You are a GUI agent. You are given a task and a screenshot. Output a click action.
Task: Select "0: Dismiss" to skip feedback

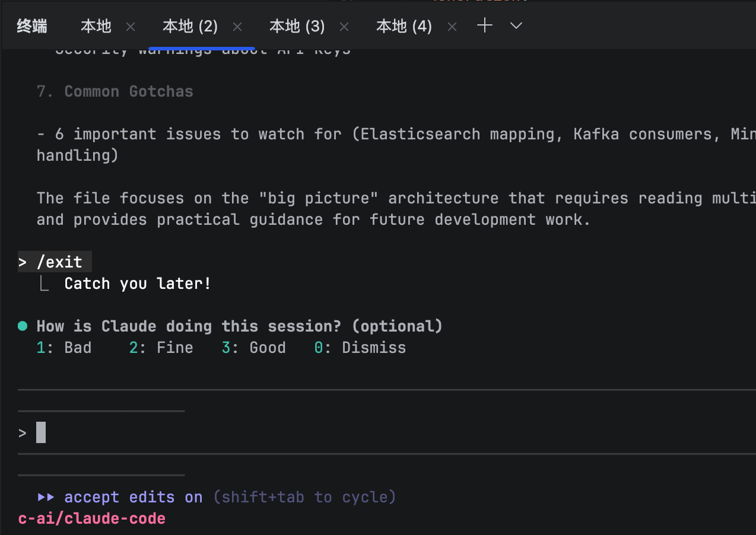point(360,348)
